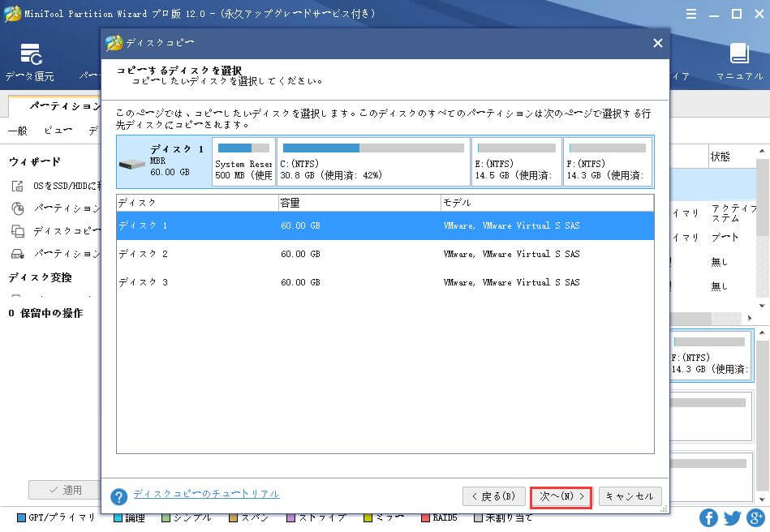Sort by the Model (モデル) column header
The image size is (770, 532).
coord(547,203)
